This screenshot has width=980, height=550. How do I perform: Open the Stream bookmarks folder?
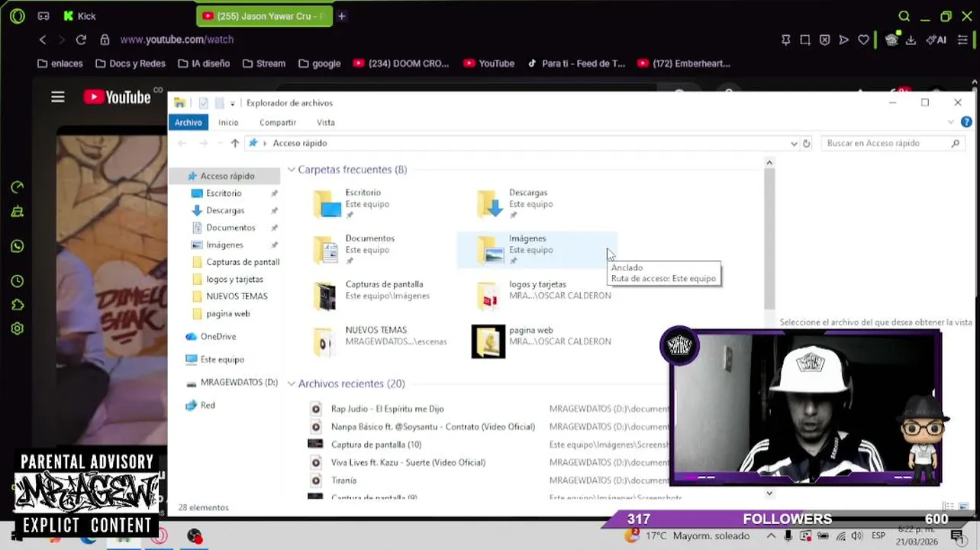263,63
